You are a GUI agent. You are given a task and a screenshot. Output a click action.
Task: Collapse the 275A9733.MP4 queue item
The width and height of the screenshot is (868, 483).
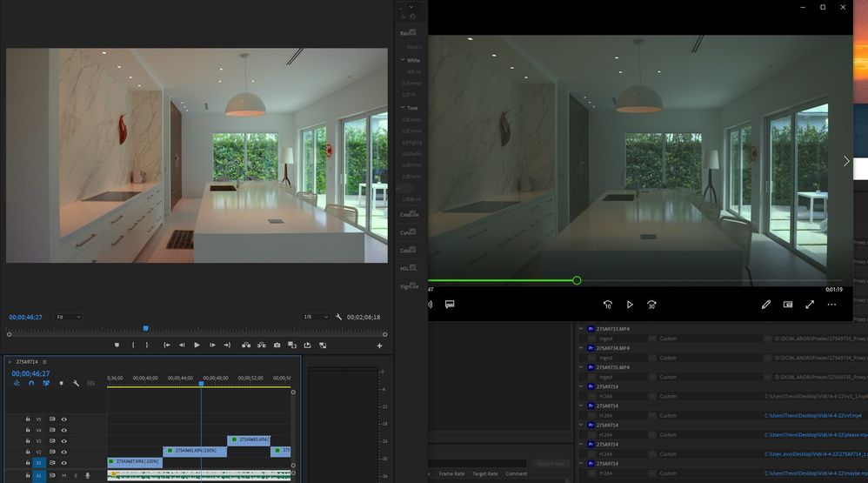(x=581, y=328)
